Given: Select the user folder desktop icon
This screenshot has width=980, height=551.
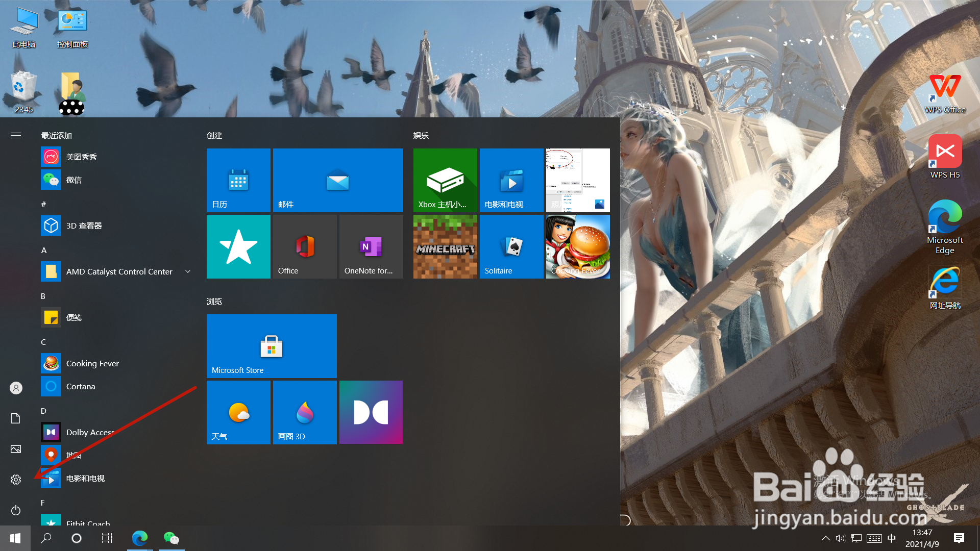Looking at the screenshot, I should [72, 93].
